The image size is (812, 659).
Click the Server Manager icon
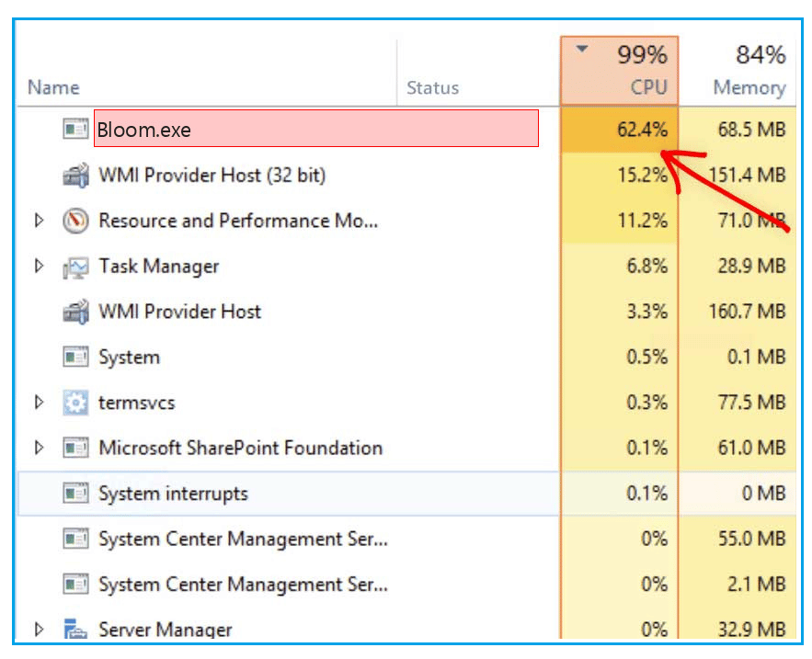click(x=75, y=629)
